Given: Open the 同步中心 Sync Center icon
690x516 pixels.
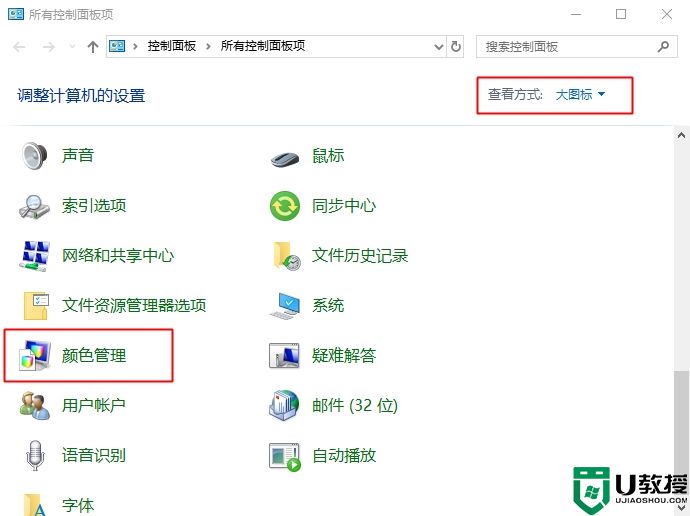Looking at the screenshot, I should [285, 206].
